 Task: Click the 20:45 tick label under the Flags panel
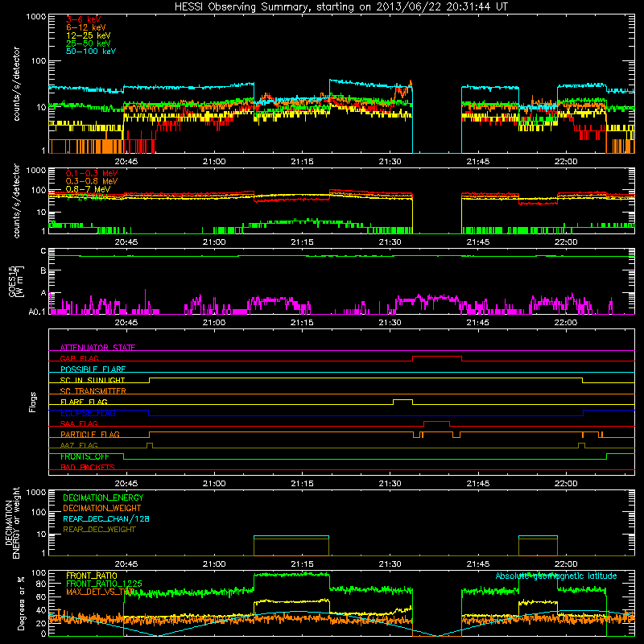[126, 484]
